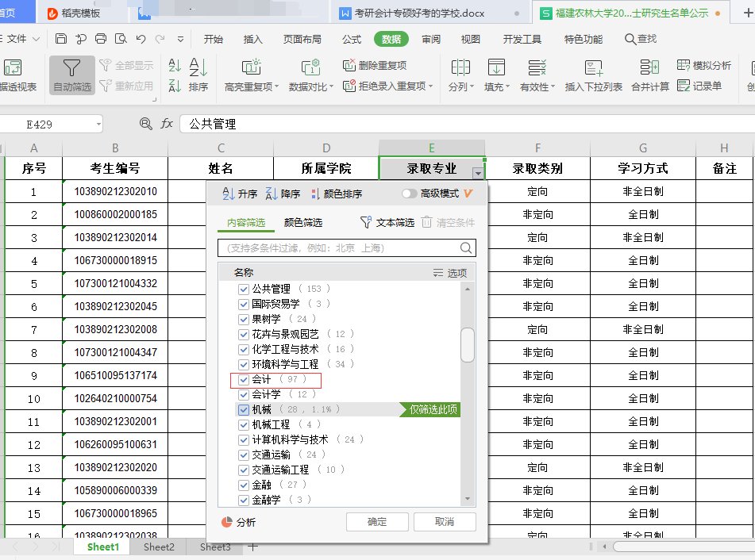Click the Show All (全部显示) icon
The height and width of the screenshot is (560, 755).
pos(105,65)
